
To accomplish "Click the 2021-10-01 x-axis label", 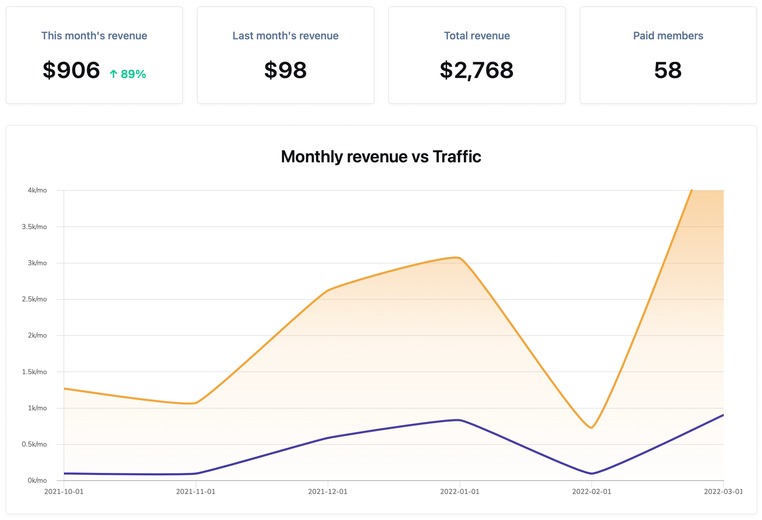I will tap(64, 491).
